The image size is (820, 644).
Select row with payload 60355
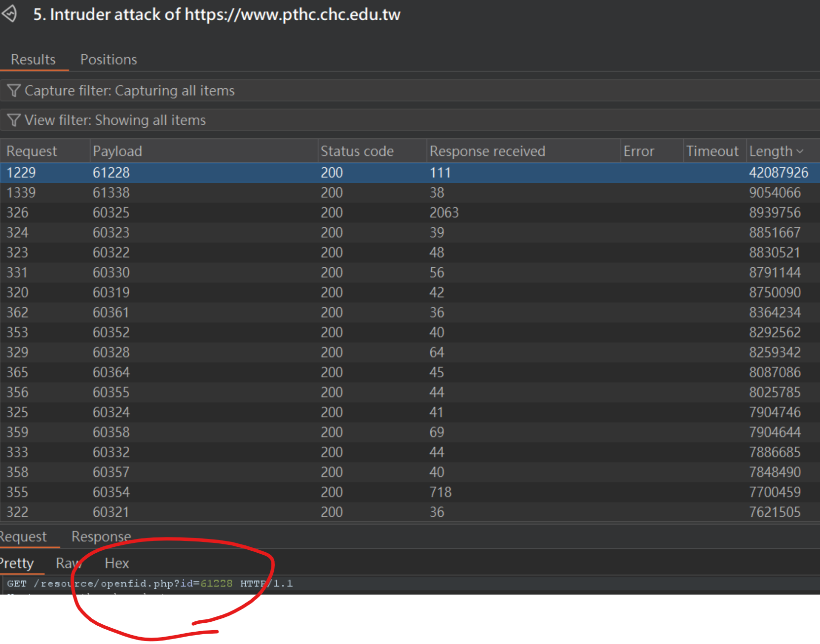click(x=410, y=393)
